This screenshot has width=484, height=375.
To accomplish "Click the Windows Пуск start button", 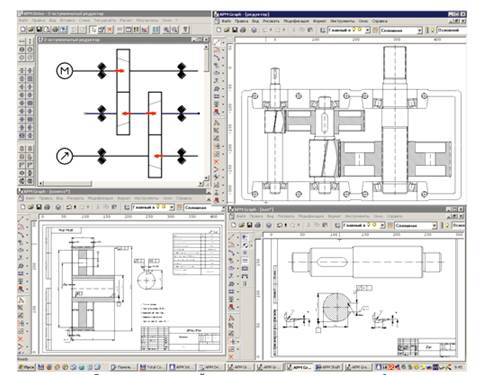I will click(27, 367).
